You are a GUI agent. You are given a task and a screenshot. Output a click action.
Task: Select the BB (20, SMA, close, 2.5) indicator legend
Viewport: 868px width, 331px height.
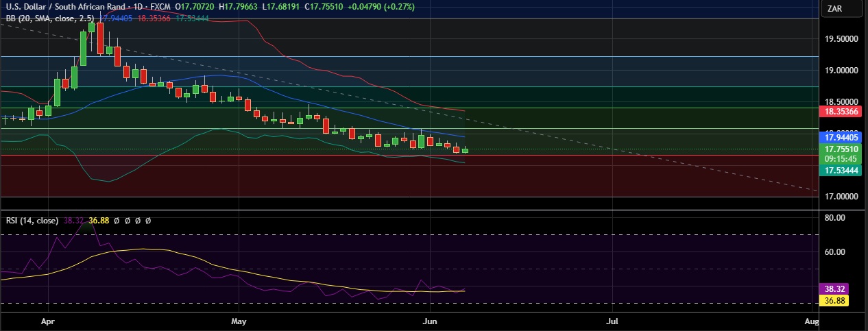point(51,18)
